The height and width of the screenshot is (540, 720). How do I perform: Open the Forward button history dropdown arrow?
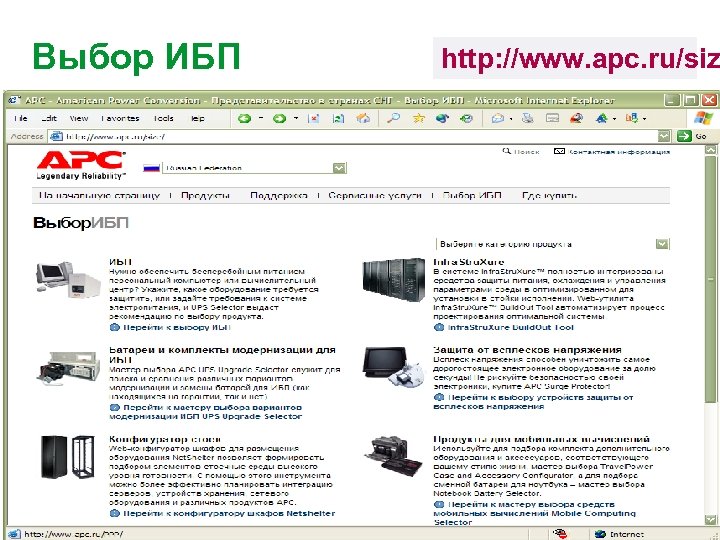296,118
